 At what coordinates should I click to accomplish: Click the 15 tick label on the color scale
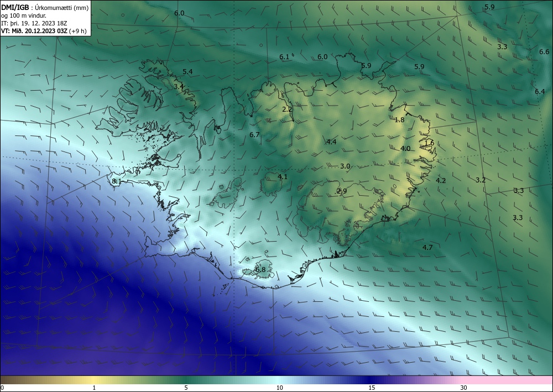372,388
